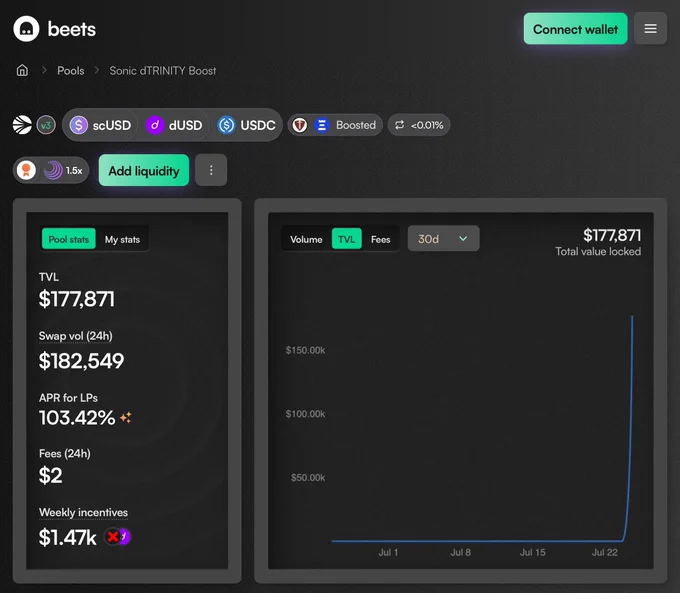The width and height of the screenshot is (680, 593).
Task: Click APR for LPs label
Action: click(68, 398)
